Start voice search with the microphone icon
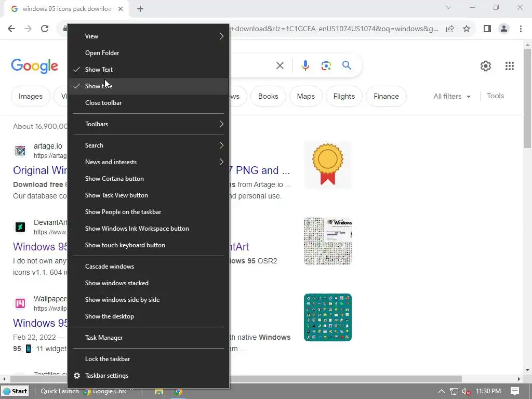Image resolution: width=532 pixels, height=399 pixels. 305,65
